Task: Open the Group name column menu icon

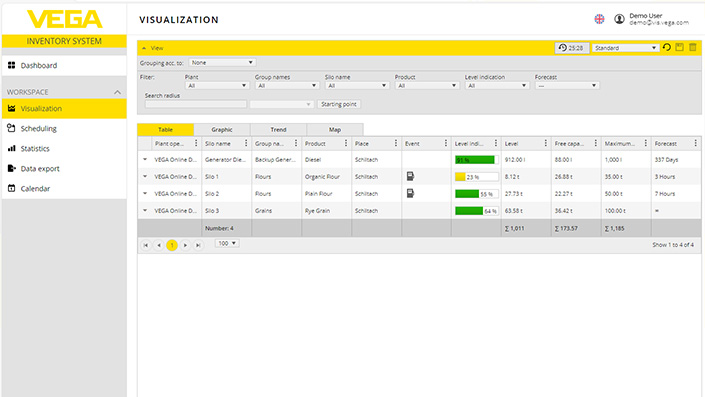Action: click(296, 143)
